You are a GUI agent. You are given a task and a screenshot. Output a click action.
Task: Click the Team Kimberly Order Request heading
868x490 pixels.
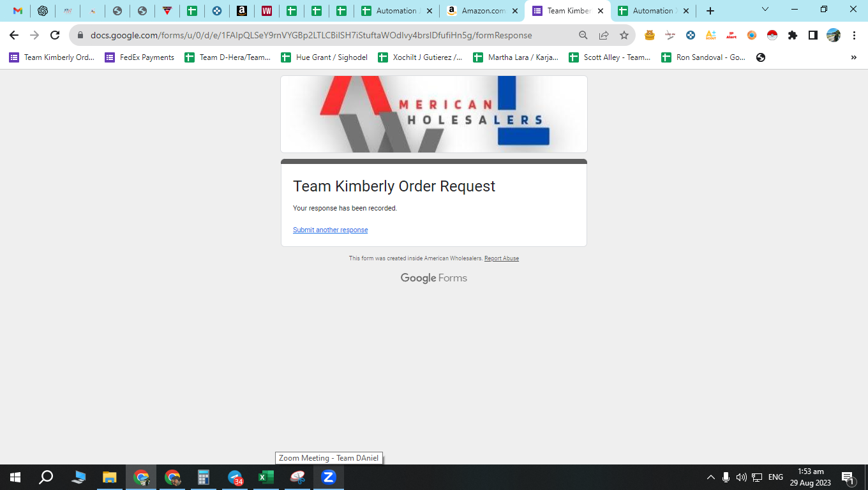pyautogui.click(x=394, y=186)
